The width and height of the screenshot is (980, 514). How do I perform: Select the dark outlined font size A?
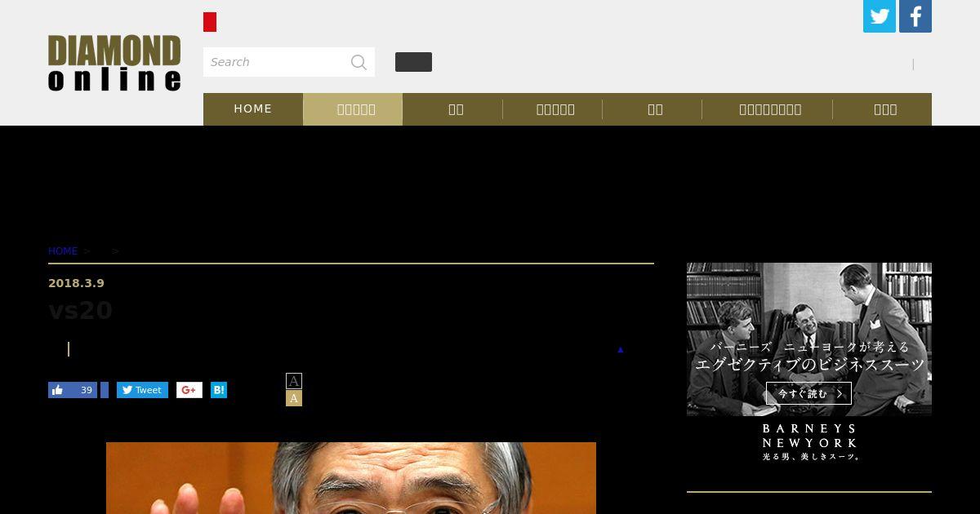pyautogui.click(x=294, y=381)
